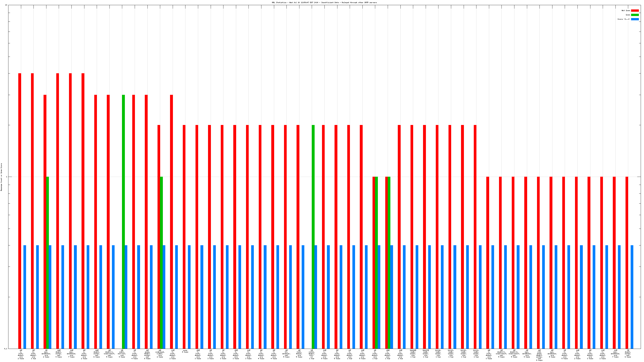Click the RBL Statistics chart title

point(324,2)
